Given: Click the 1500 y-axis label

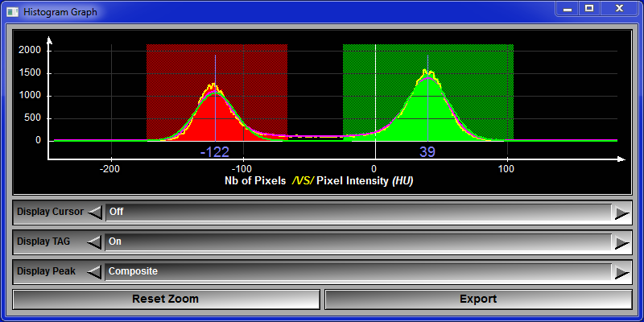Looking at the screenshot, I should [x=30, y=73].
